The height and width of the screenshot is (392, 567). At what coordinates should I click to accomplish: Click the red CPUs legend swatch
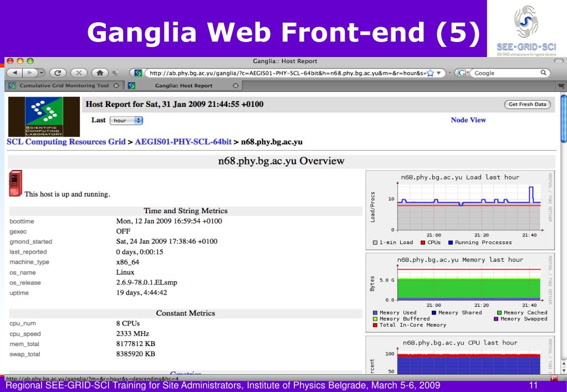(x=423, y=243)
